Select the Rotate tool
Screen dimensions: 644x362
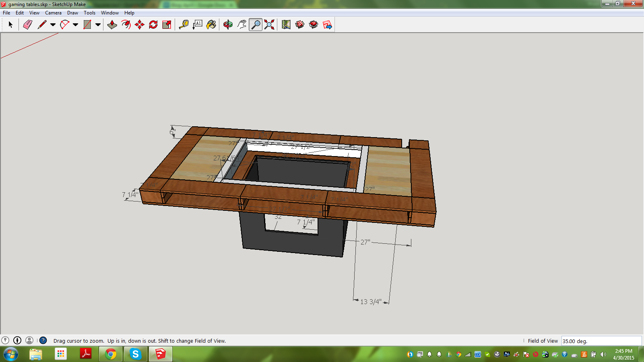pyautogui.click(x=153, y=25)
